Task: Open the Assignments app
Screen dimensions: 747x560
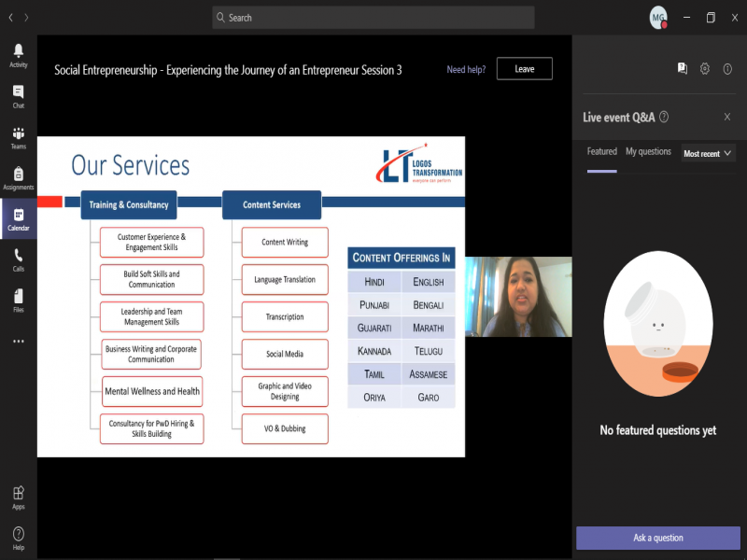Action: (x=18, y=177)
